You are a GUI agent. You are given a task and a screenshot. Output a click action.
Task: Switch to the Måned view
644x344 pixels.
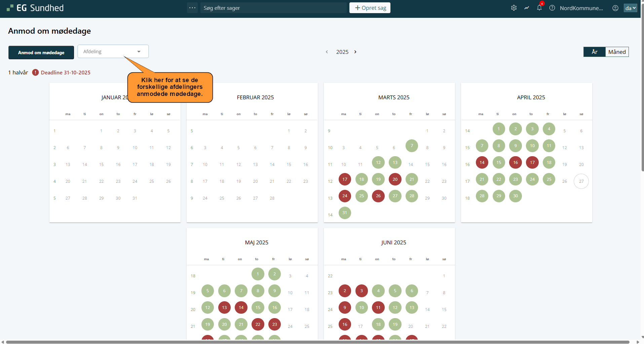(x=617, y=52)
